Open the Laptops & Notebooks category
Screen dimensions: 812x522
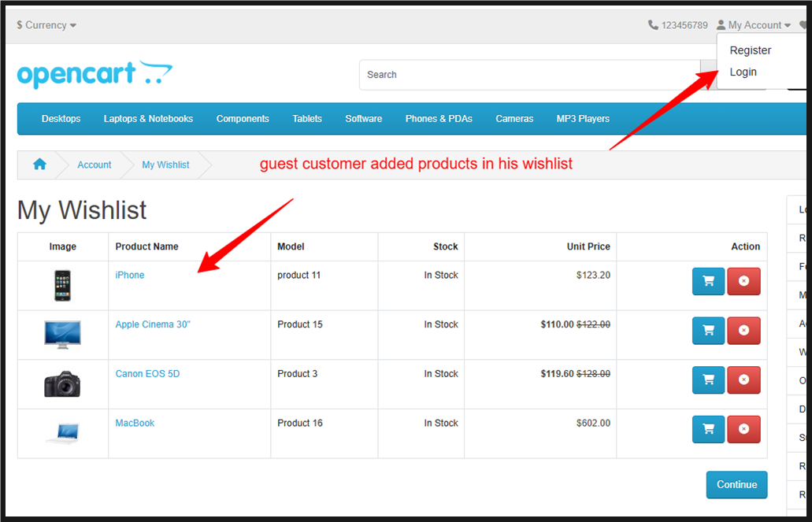[x=148, y=119]
